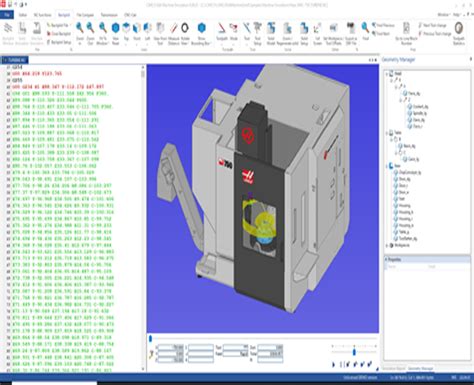
Task: Collapse the Table node in Geometry Manager
Action: [387, 133]
